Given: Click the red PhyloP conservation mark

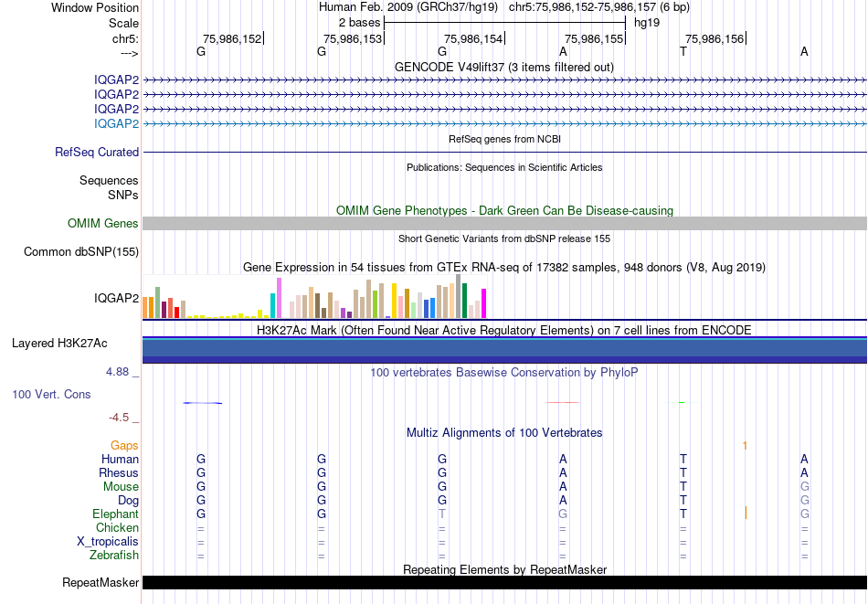Looking at the screenshot, I should pos(563,402).
